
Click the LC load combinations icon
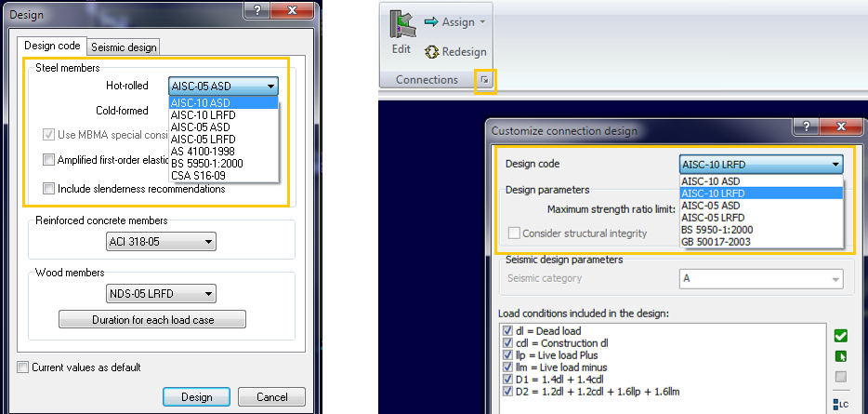click(841, 404)
